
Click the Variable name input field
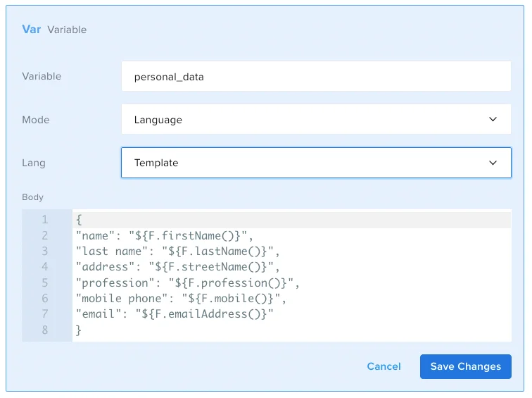(x=315, y=77)
